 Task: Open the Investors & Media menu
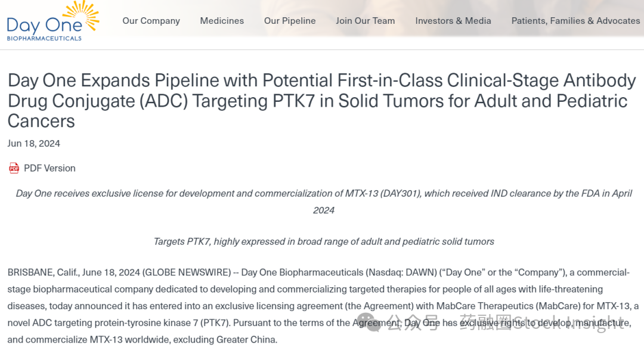[453, 20]
